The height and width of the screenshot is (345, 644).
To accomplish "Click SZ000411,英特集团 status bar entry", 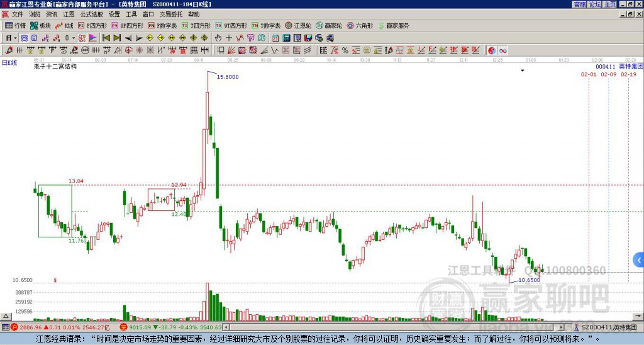I will point(607,327).
